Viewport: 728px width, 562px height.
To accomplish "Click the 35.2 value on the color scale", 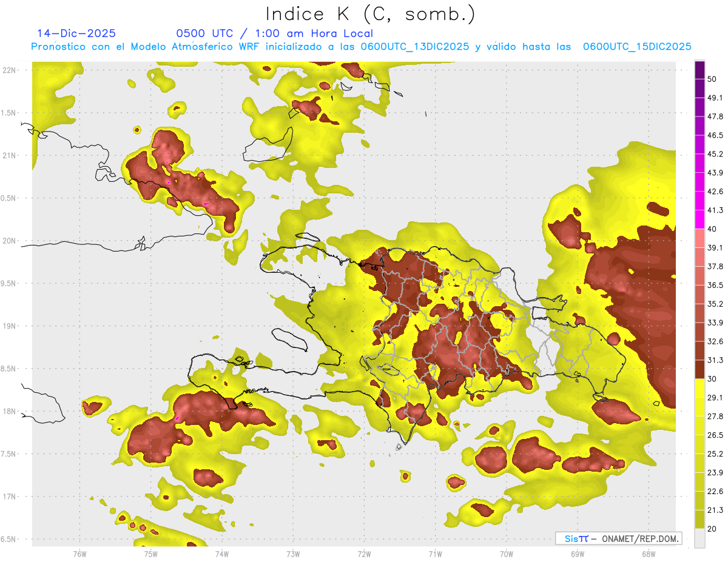I will [x=716, y=304].
